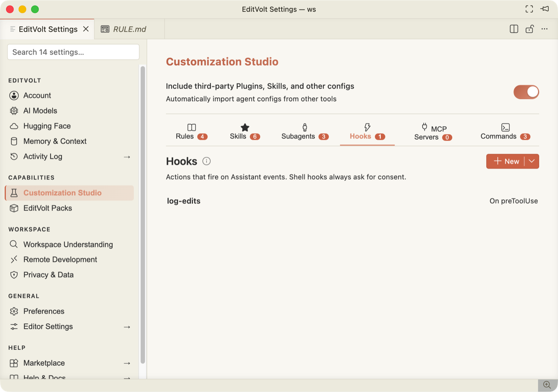This screenshot has width=558, height=392.
Task: Click the On preToolUse trigger label
Action: pos(514,201)
